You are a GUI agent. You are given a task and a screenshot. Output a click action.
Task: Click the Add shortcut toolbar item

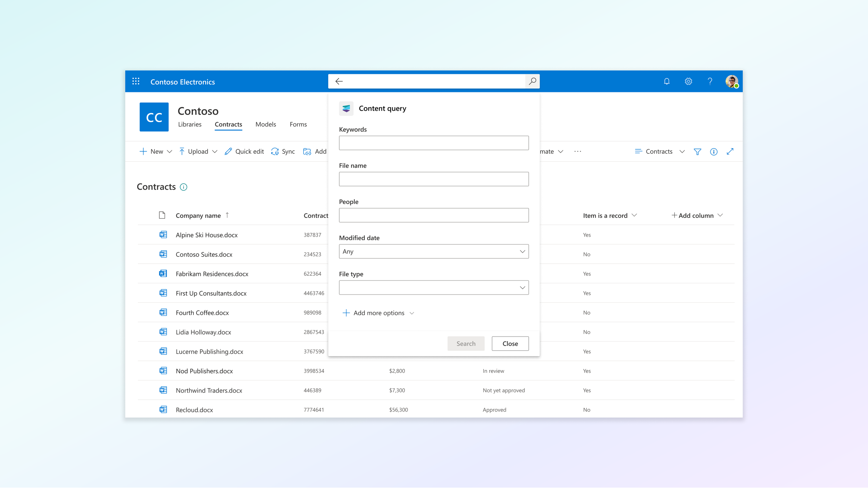point(315,152)
